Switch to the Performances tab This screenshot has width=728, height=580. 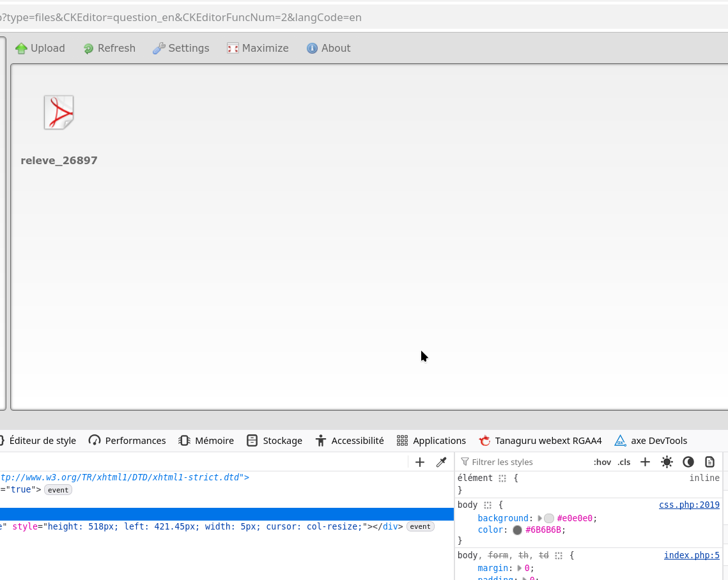(127, 441)
